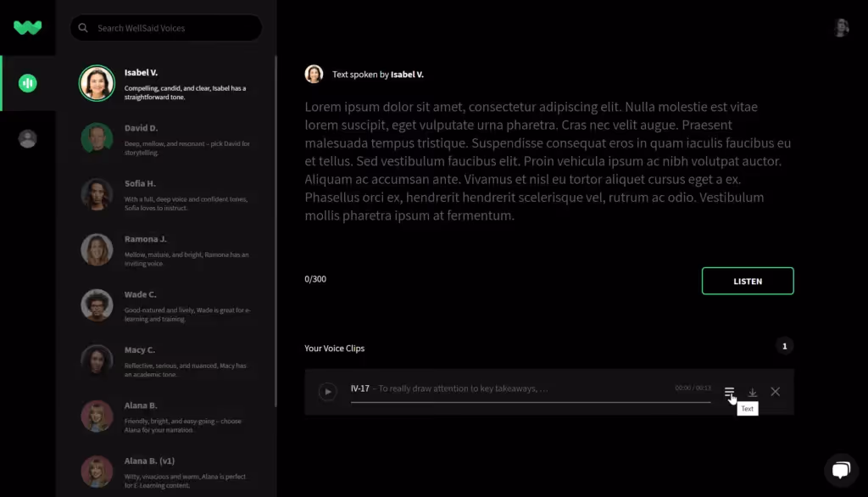
Task: Click the IV-17 clip progress bar
Action: [531, 402]
